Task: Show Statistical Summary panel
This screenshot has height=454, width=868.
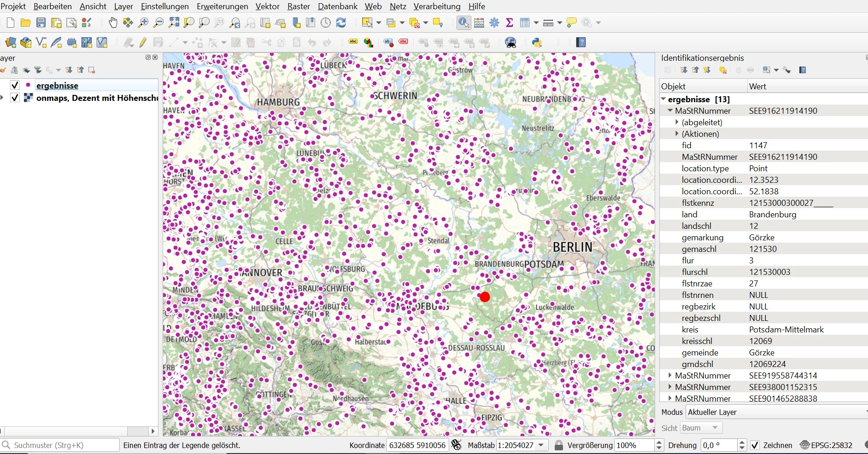Action: 510,23
